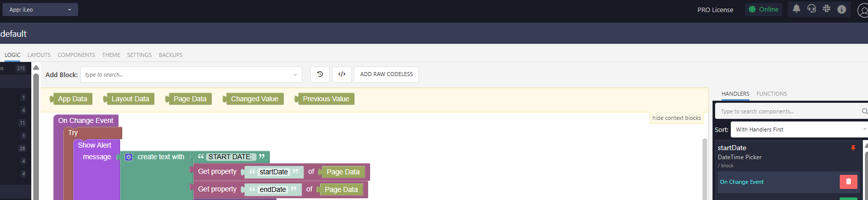Screen dimensions: 868x200
Task: Open the notifications bell
Action: pos(796,9)
